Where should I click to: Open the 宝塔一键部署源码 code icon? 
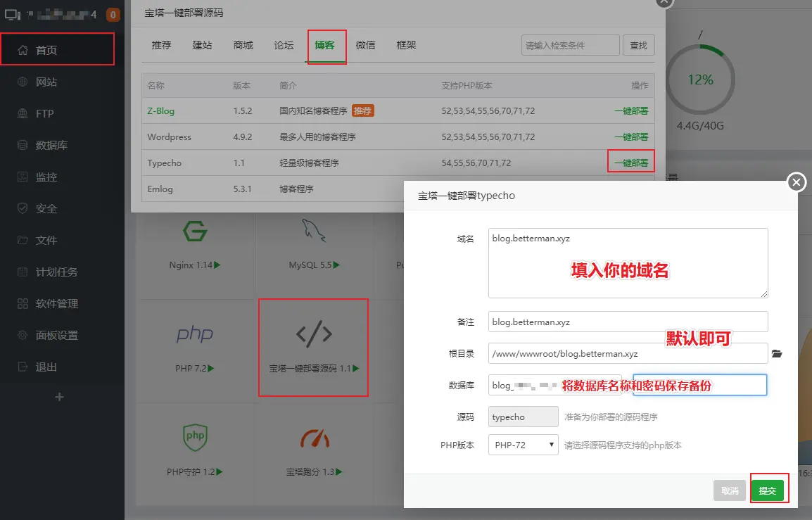314,334
